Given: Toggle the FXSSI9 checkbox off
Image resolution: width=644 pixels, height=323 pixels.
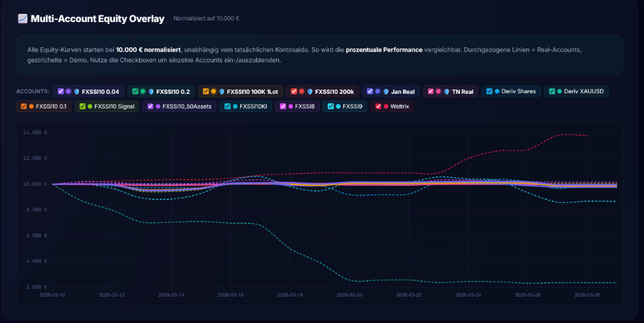Looking at the screenshot, I should [x=330, y=106].
